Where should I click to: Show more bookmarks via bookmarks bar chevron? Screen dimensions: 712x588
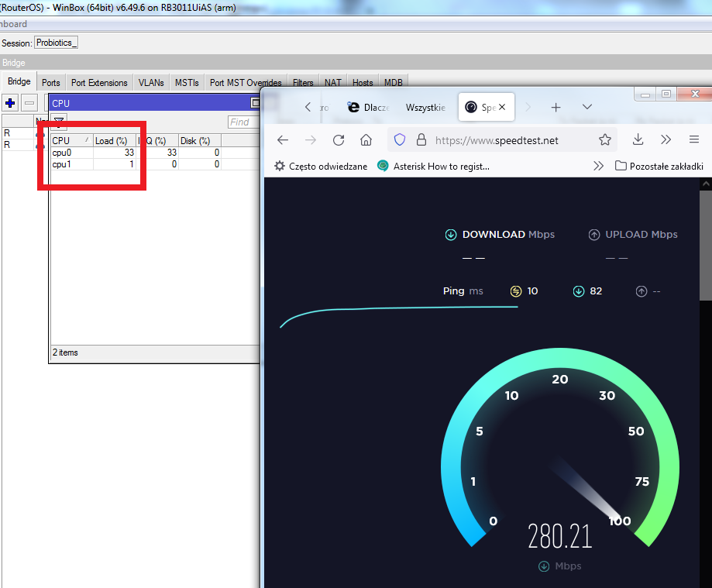598,167
